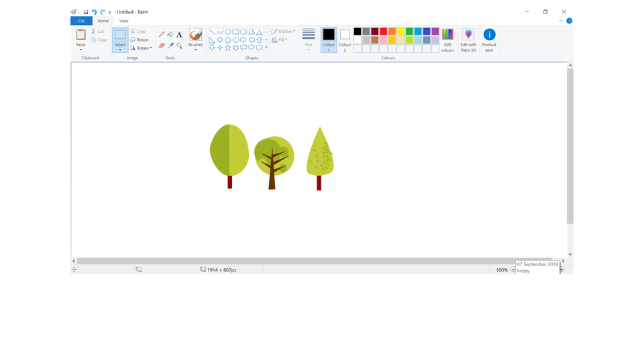This screenshot has height=362, width=644.
Task: Pick the Fill with colour bucket tool
Action: (x=170, y=34)
